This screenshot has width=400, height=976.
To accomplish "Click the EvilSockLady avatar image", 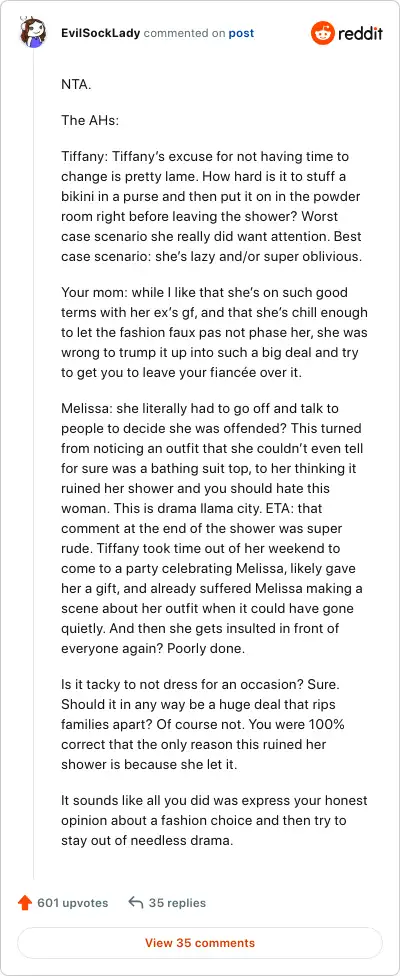I will click(x=32, y=32).
